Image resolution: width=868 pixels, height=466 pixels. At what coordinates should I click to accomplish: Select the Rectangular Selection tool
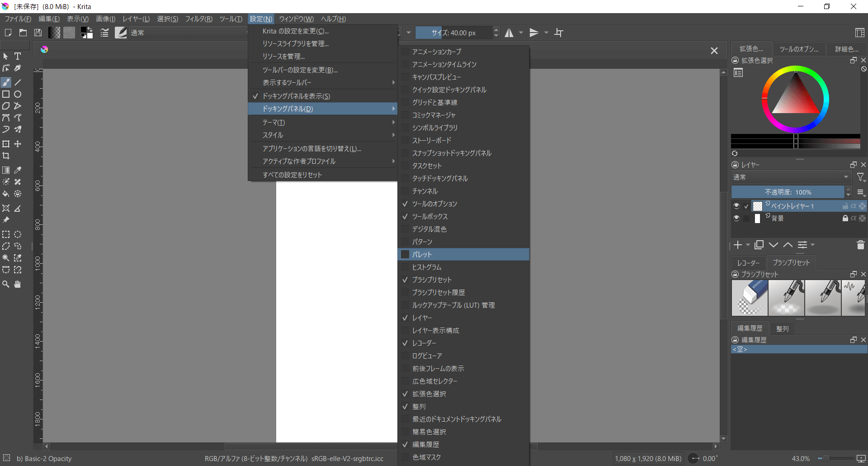pos(6,234)
